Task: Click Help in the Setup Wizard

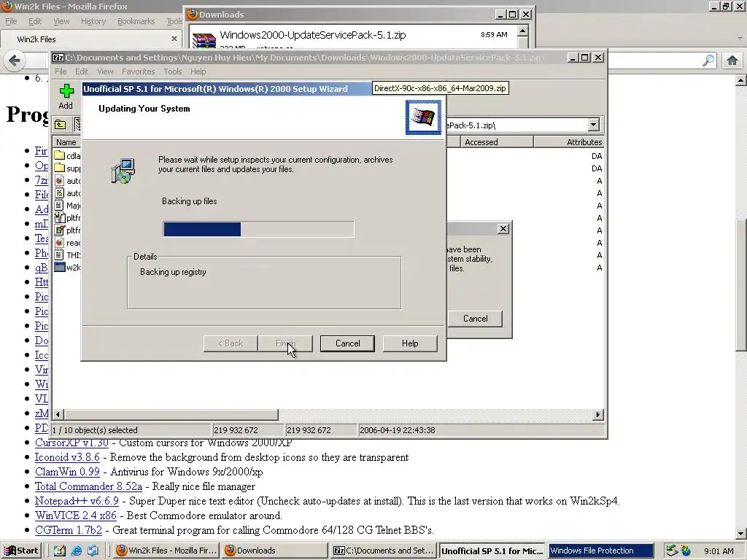Action: [410, 343]
